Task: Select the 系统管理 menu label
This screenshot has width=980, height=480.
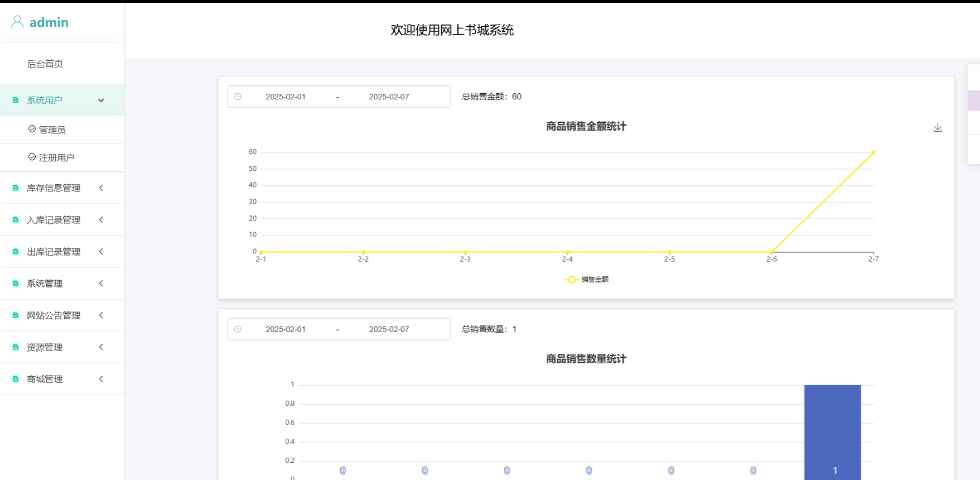Action: coord(45,284)
